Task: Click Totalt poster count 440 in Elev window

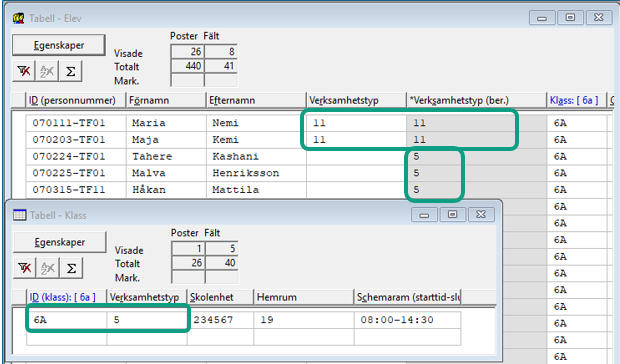Action: coord(187,66)
